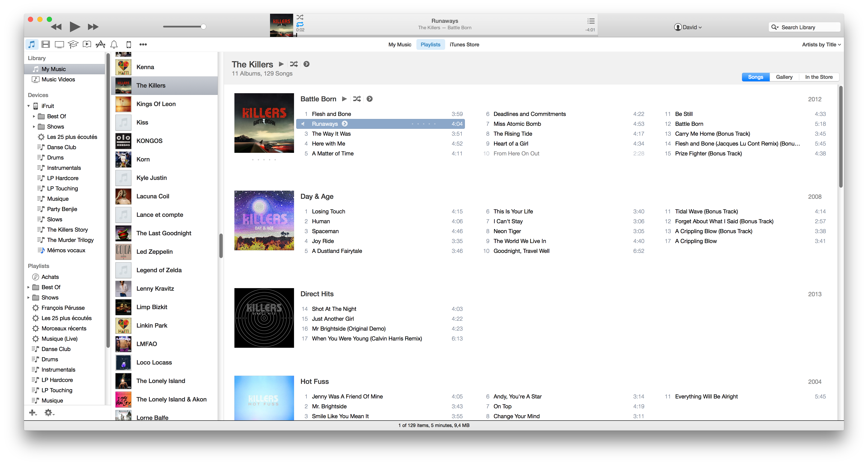
Task: Select the iTunes U graduation cap icon
Action: [73, 44]
